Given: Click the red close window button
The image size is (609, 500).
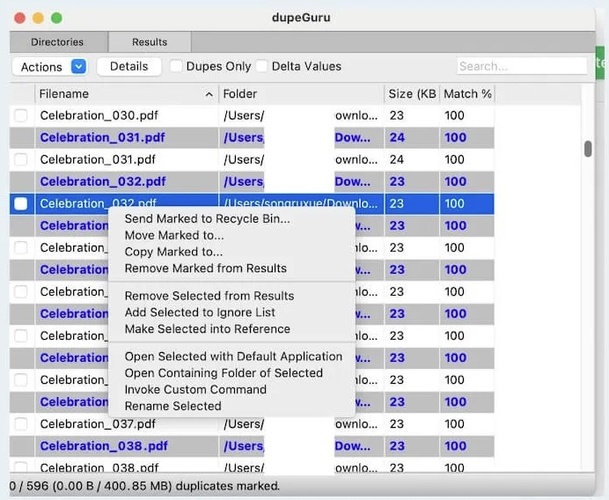Looking at the screenshot, I should click(20, 18).
